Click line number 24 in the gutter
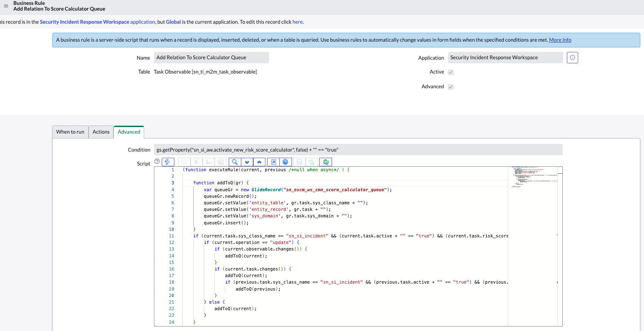The height and width of the screenshot is (331, 644). [x=172, y=322]
